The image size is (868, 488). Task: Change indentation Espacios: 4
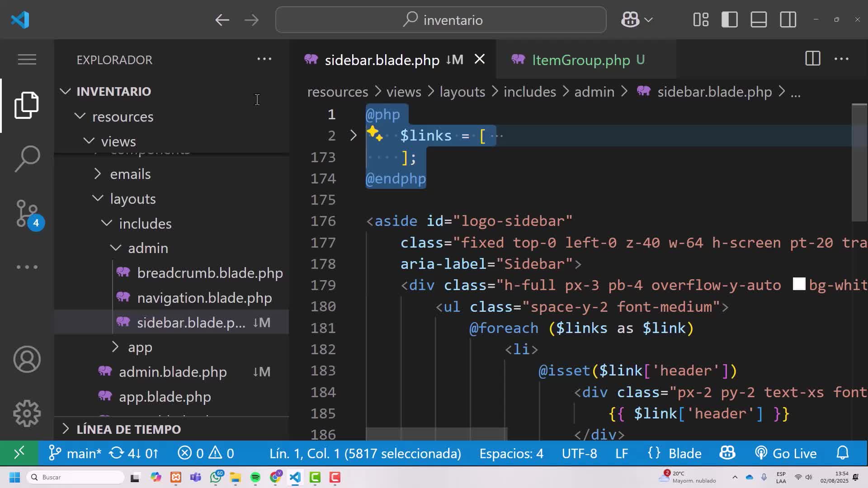pos(511,453)
